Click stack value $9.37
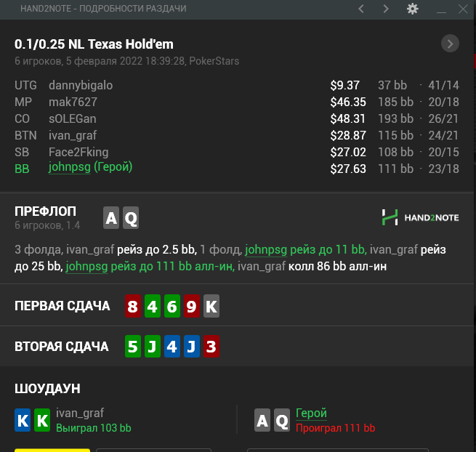 pos(345,85)
